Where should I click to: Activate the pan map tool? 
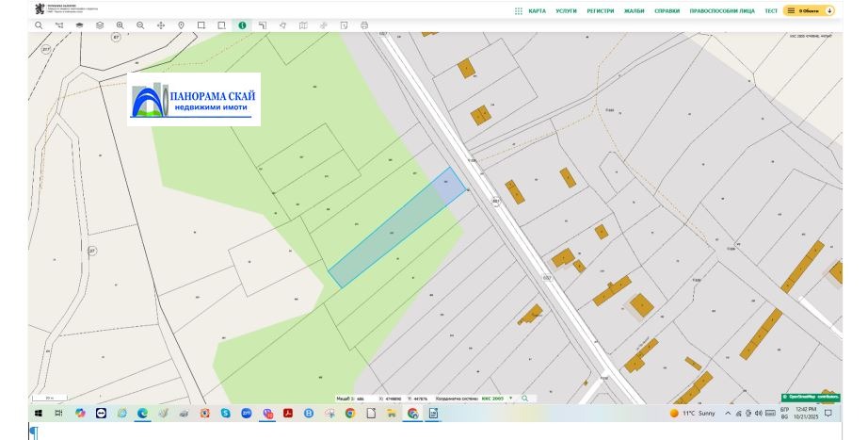pos(160,24)
